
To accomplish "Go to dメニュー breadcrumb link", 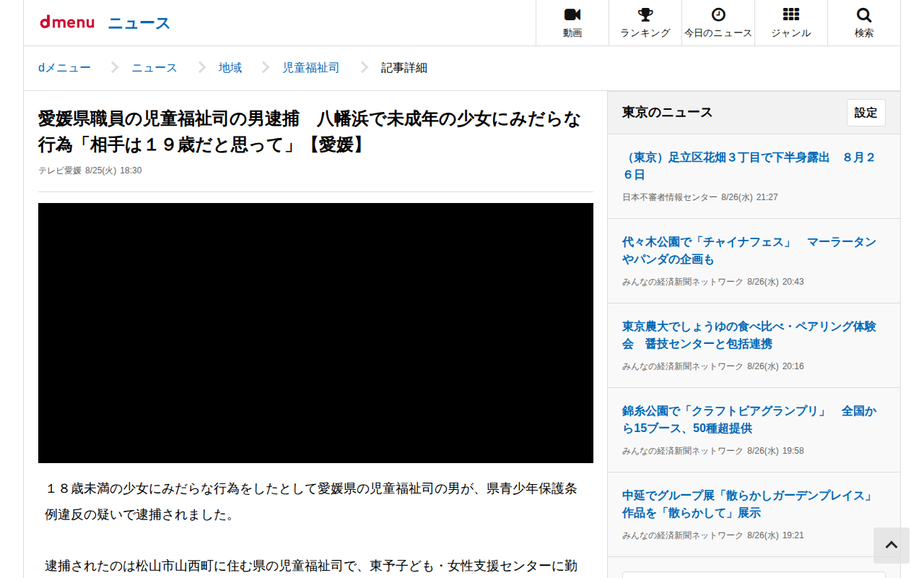I will pos(64,68).
